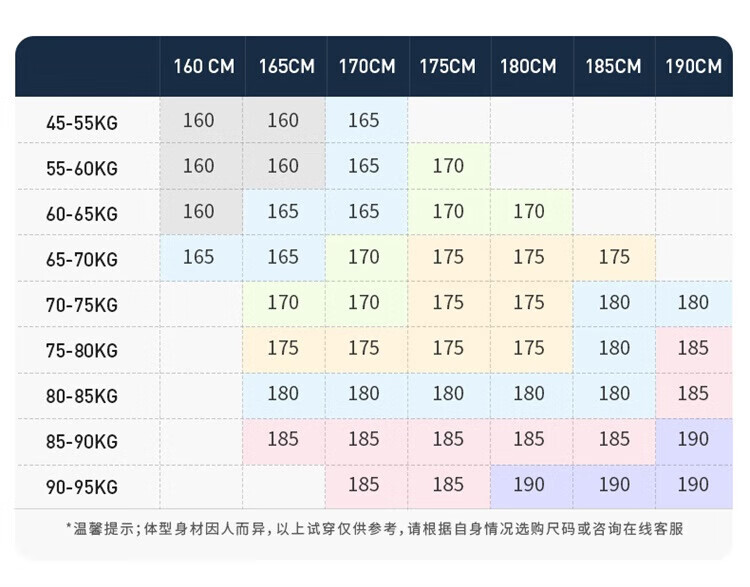The width and height of the screenshot is (750, 587).
Task: Click 165 in the 45-55KG row
Action: click(x=364, y=120)
